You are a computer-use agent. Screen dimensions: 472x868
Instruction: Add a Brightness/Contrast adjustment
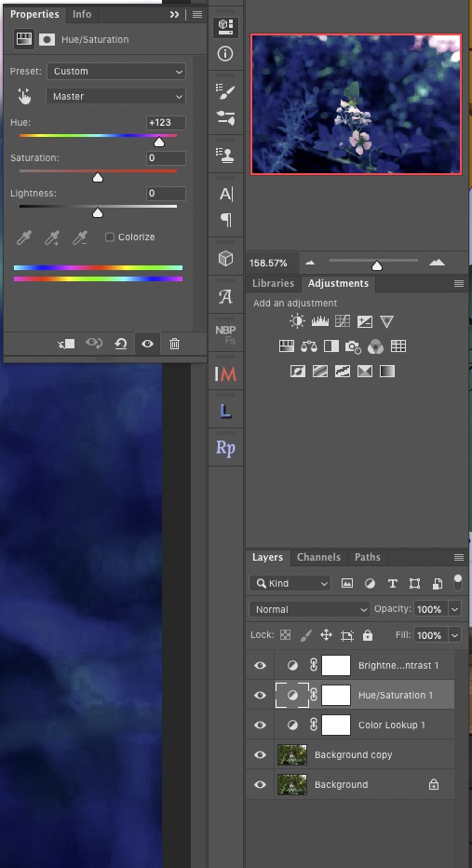[297, 321]
